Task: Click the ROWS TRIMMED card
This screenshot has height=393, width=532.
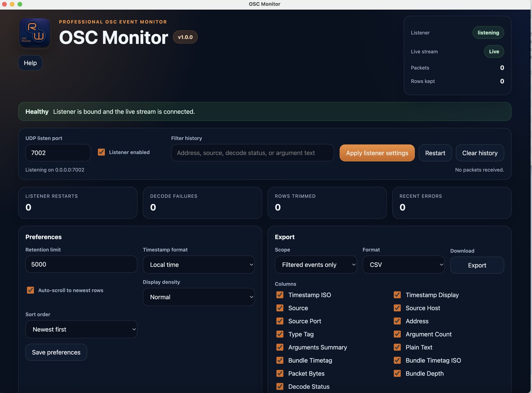Action: tap(327, 203)
